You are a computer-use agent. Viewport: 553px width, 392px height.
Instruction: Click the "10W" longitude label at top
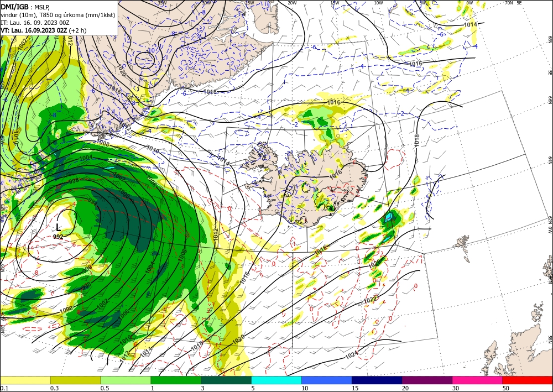click(378, 3)
